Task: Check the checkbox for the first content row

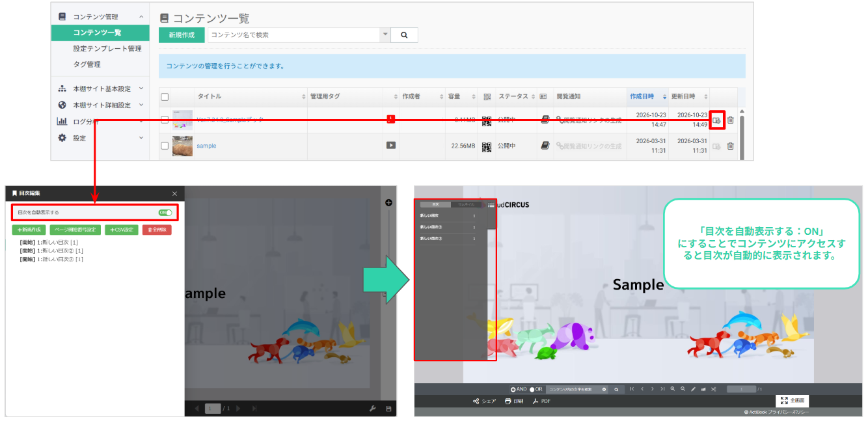Action: [x=165, y=120]
